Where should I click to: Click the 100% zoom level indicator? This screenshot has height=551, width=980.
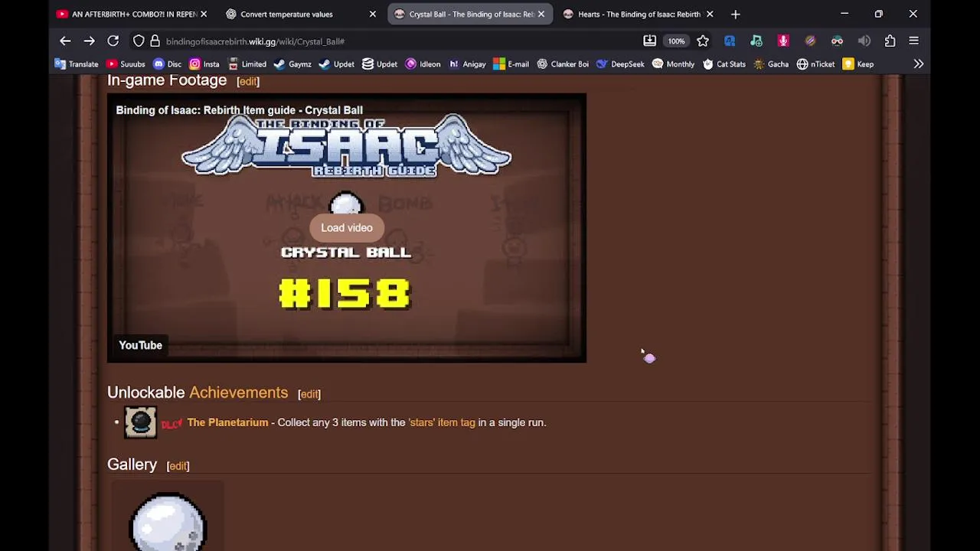pos(676,41)
